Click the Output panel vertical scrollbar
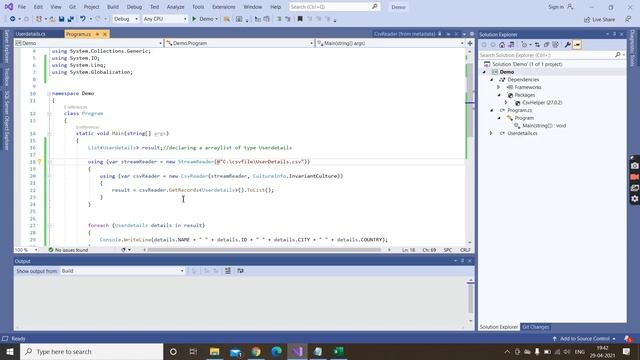 (x=470, y=298)
